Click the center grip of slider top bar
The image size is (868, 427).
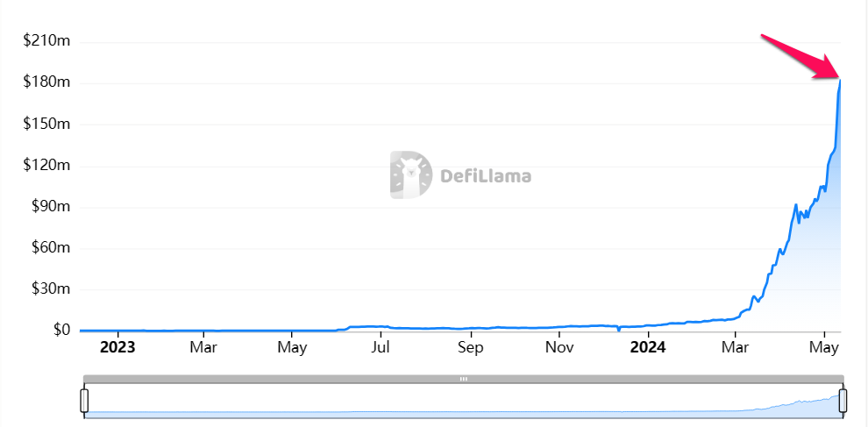click(x=464, y=379)
